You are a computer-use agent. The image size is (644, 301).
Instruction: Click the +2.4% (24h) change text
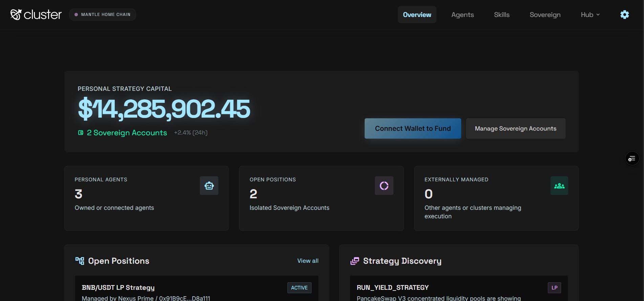click(x=191, y=133)
